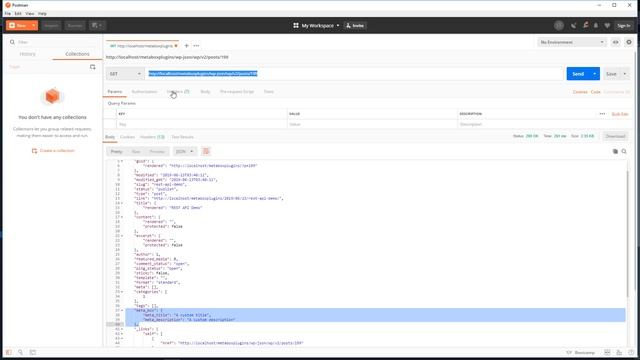This screenshot has width=640, height=360.
Task: Open the tab options three-dot menu
Action: click(x=196, y=46)
